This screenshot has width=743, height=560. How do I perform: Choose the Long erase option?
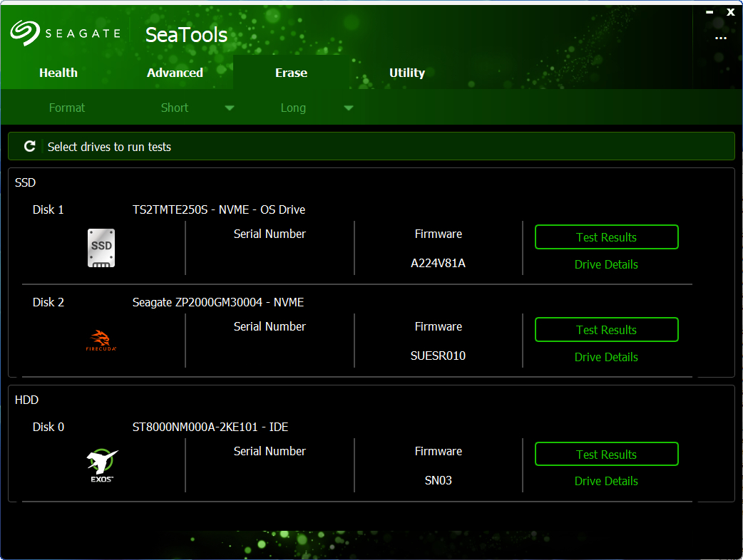[x=293, y=108]
